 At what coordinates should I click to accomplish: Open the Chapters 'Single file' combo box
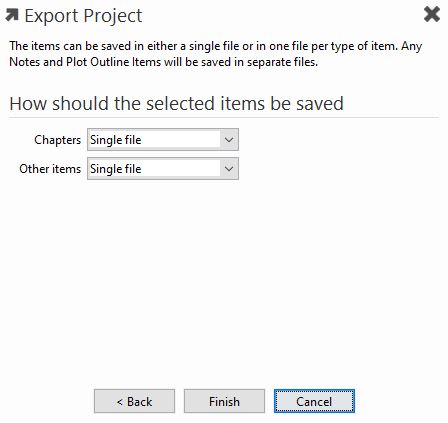(163, 140)
